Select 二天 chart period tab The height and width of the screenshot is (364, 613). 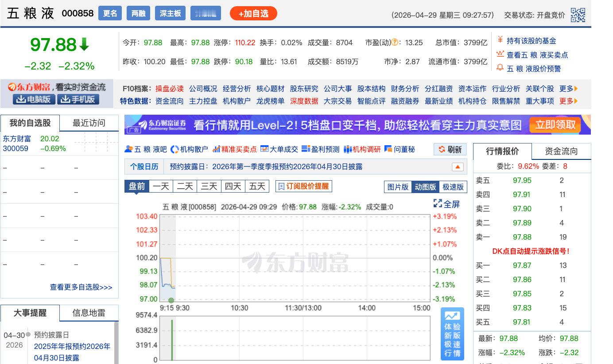185,186
